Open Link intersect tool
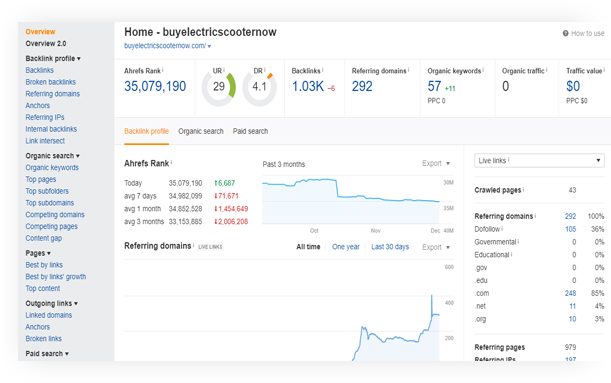The image size is (611, 383). coord(45,141)
